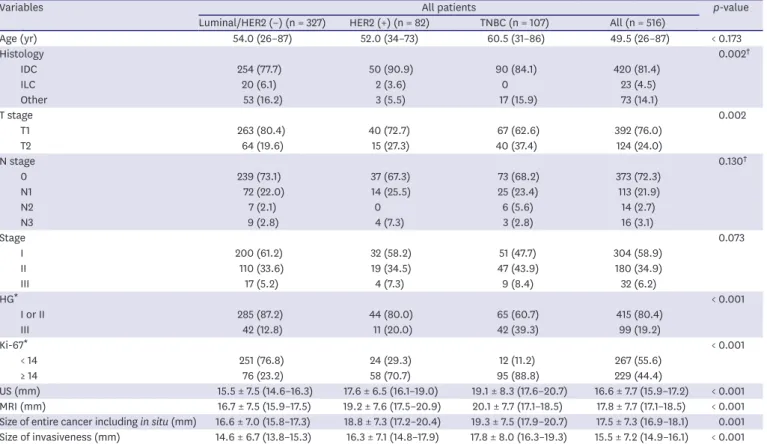The width and height of the screenshot is (767, 444).
Task: Click the HG III value '99 (19.2)'
Action: [x=639, y=330]
